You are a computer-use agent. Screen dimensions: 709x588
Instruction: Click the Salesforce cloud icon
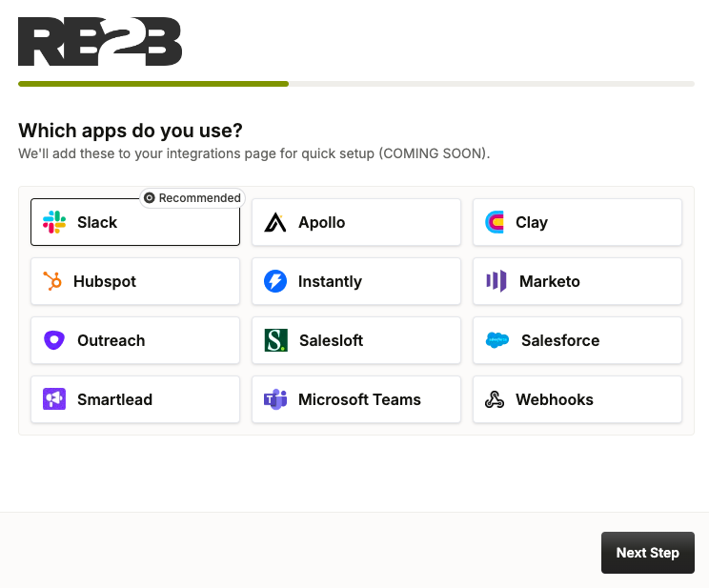tap(497, 340)
